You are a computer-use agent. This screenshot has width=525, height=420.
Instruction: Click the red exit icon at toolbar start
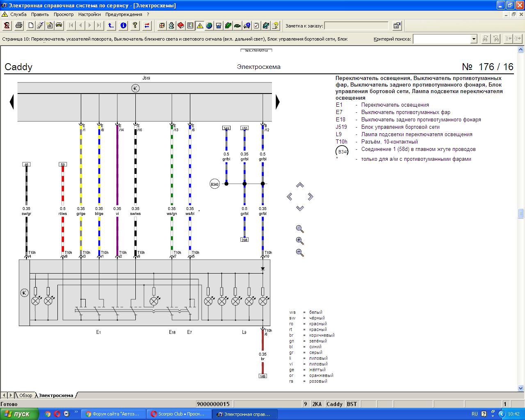coord(7,25)
